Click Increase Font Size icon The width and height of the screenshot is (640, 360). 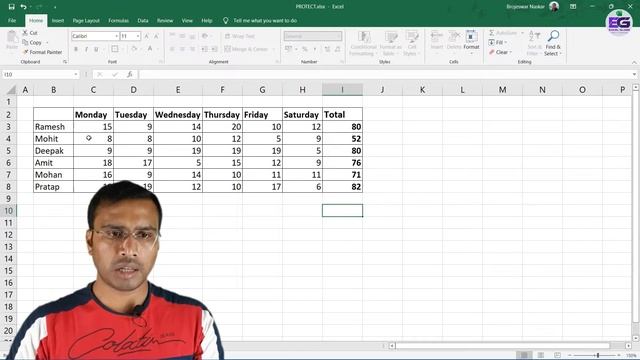[x=147, y=36]
